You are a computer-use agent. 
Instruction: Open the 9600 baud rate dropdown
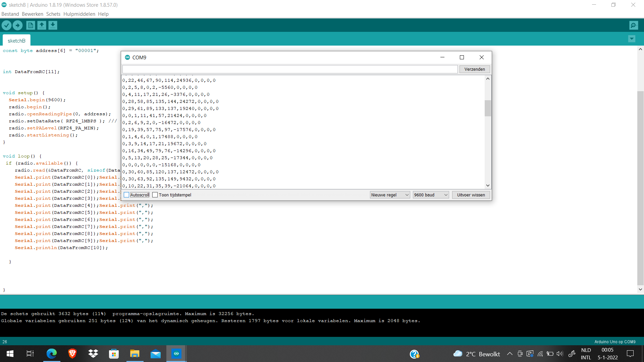[x=431, y=195]
